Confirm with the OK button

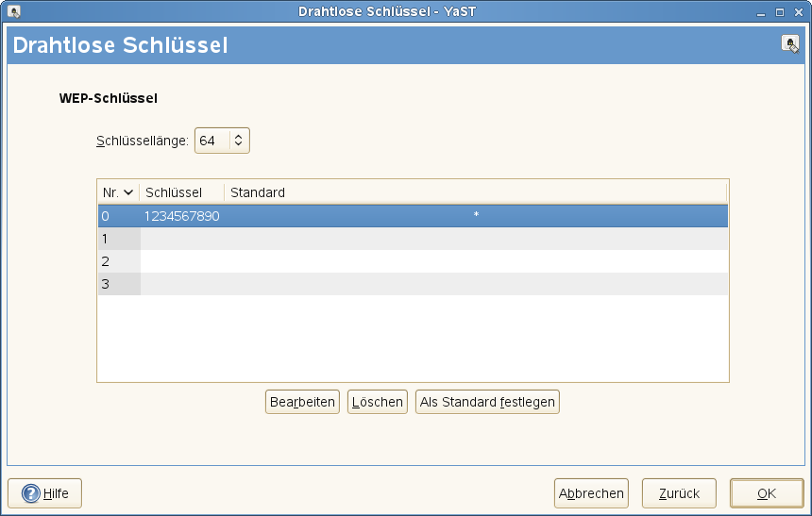(767, 493)
